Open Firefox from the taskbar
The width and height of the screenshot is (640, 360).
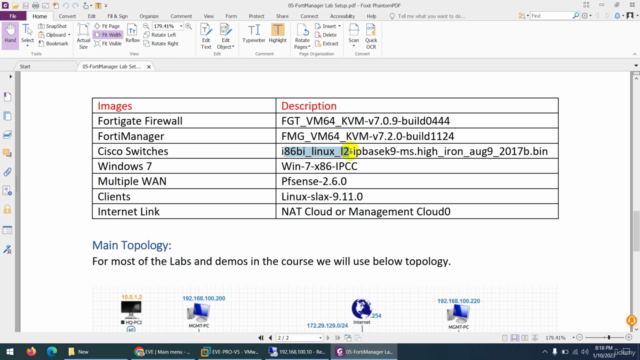pos(31,351)
